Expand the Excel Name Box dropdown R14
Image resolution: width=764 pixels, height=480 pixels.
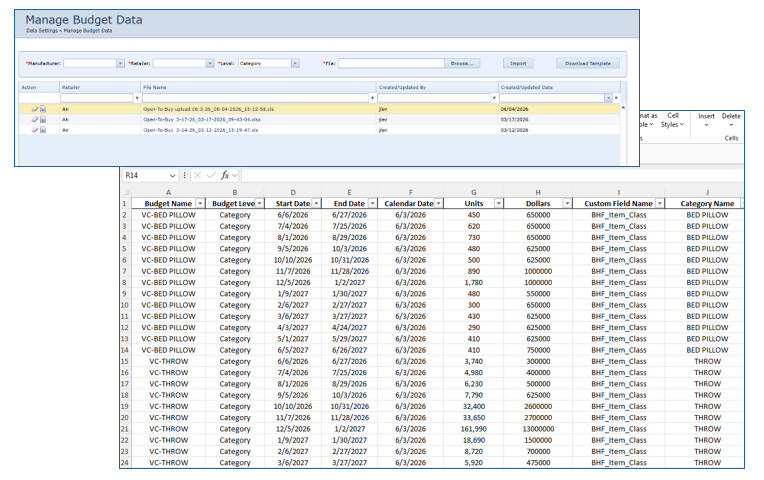[x=172, y=175]
